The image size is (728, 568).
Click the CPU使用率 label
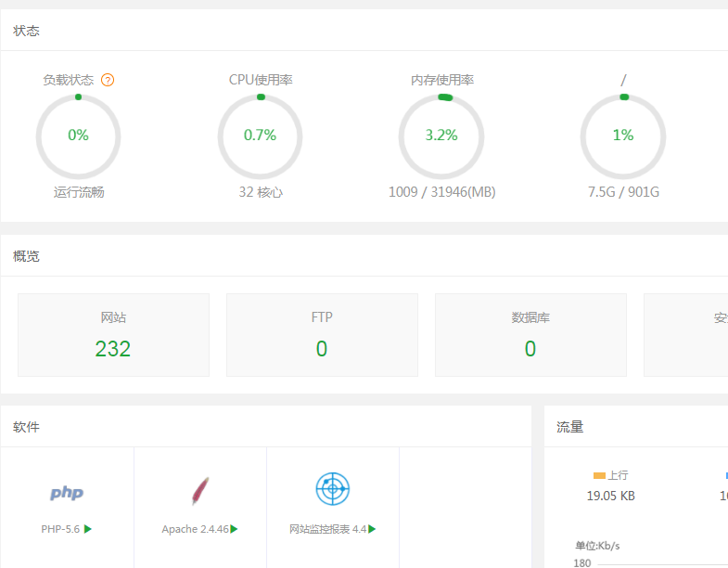click(261, 80)
